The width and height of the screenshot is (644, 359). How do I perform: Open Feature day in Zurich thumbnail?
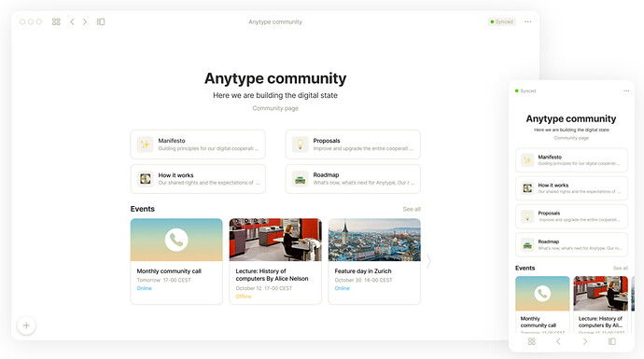(x=374, y=240)
